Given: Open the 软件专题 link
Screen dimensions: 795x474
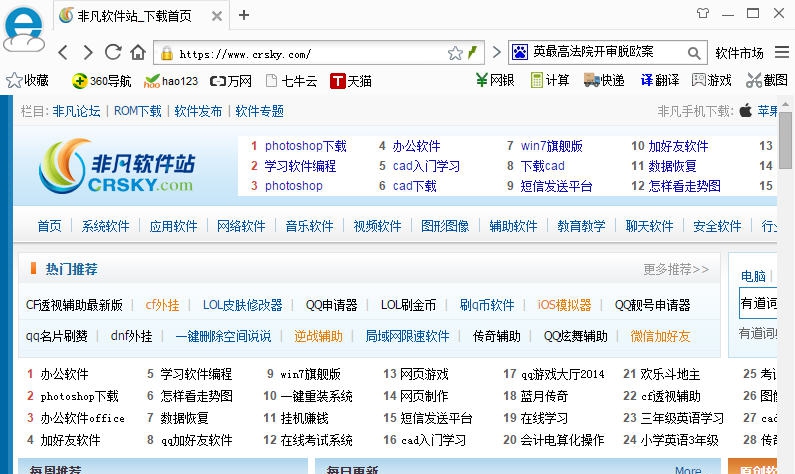Looking at the screenshot, I should 260,111.
